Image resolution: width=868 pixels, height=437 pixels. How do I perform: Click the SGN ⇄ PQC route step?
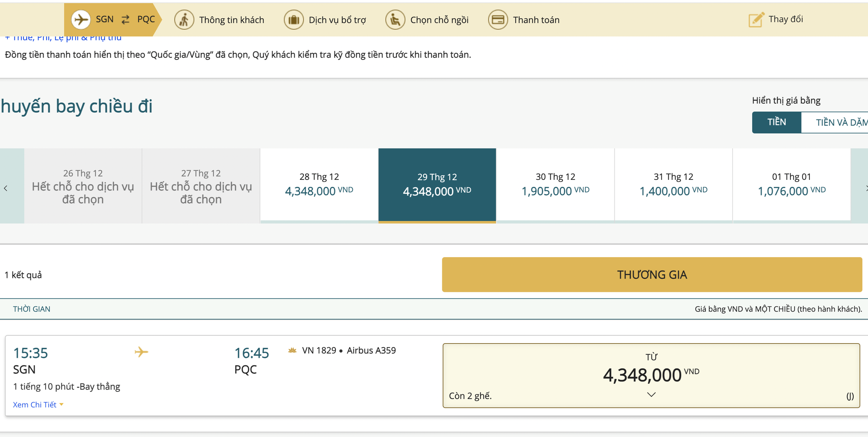pyautogui.click(x=113, y=20)
